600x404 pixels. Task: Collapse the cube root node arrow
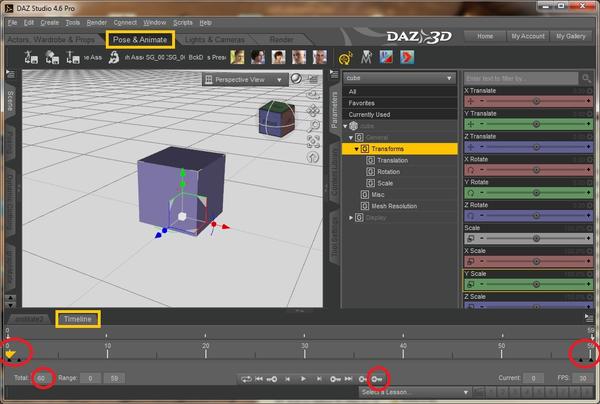[345, 126]
